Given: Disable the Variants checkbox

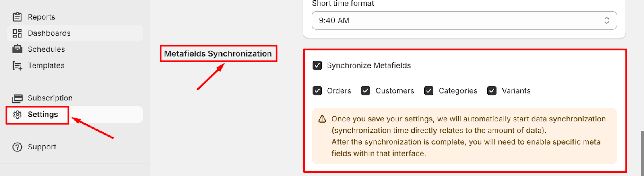Looking at the screenshot, I should 492,91.
